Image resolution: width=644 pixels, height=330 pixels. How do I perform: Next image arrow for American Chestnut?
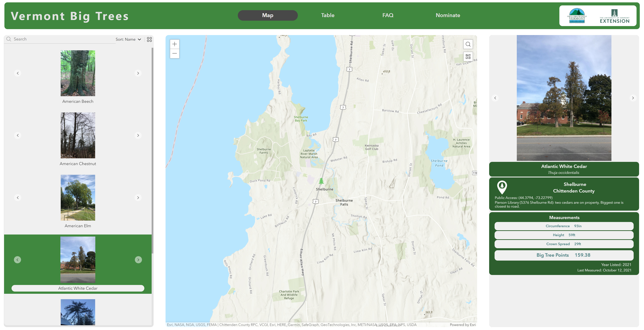tap(138, 135)
